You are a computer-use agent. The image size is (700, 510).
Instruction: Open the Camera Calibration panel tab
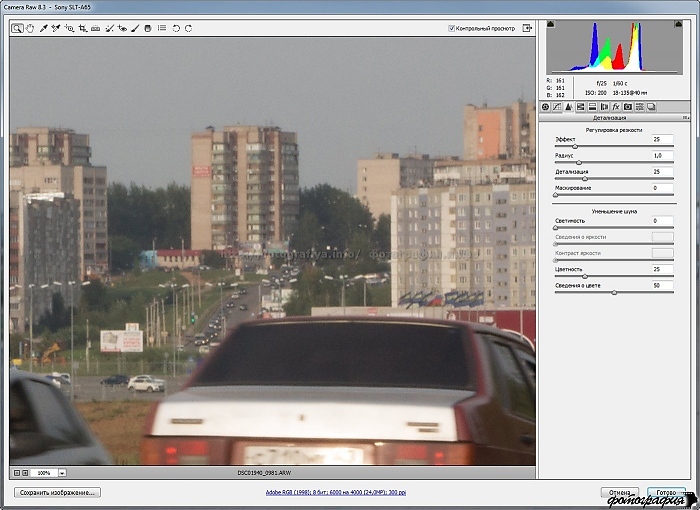click(x=628, y=107)
